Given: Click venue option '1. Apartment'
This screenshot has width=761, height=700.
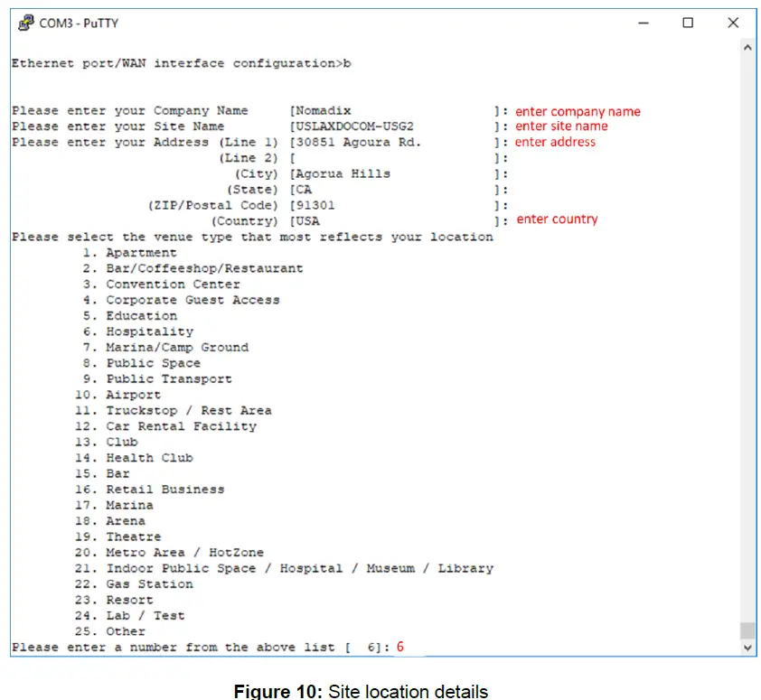Looking at the screenshot, I should point(129,253).
